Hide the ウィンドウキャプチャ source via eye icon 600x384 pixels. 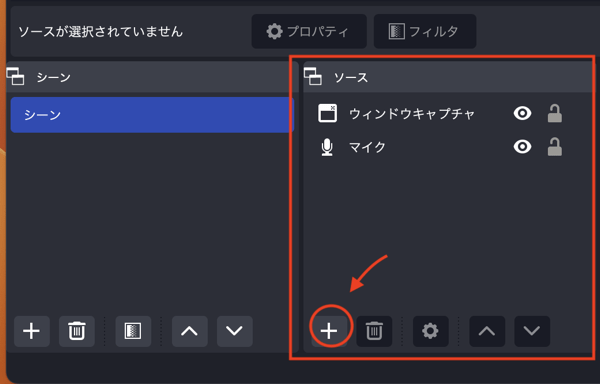pyautogui.click(x=522, y=113)
